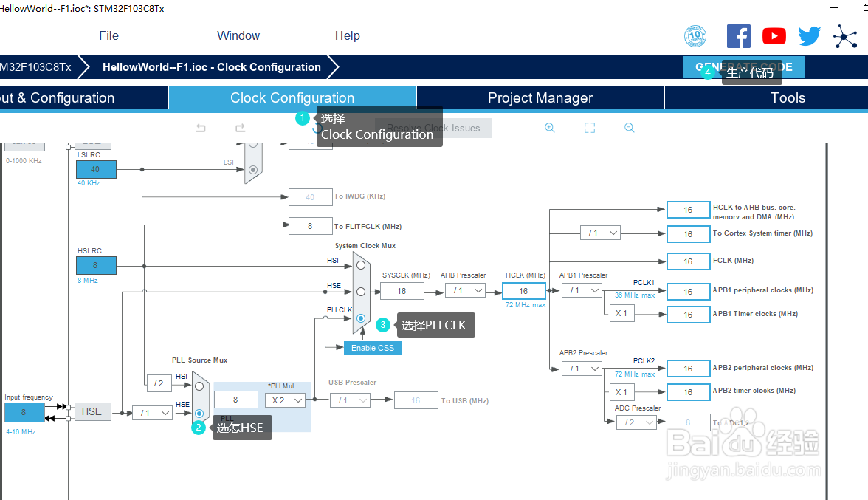
Task: Click the Cortex System timer output field
Action: pyautogui.click(x=688, y=234)
